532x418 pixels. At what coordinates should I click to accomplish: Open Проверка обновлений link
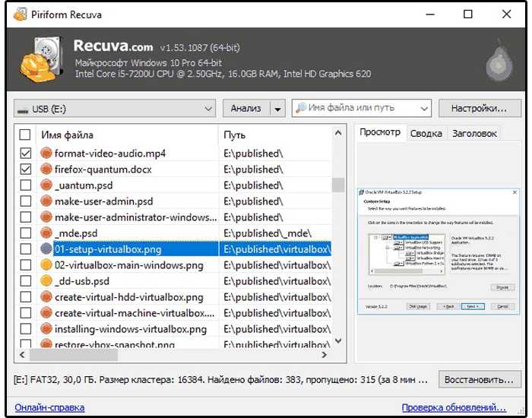(454, 407)
